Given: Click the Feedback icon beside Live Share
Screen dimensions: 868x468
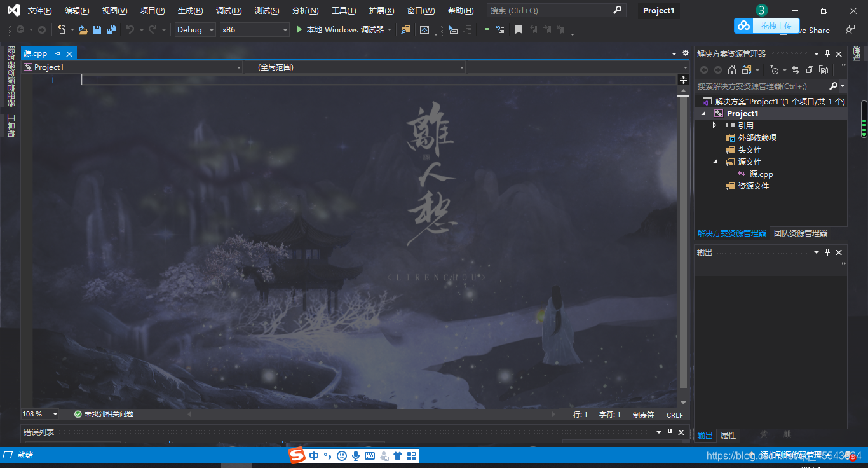Looking at the screenshot, I should (850, 29).
